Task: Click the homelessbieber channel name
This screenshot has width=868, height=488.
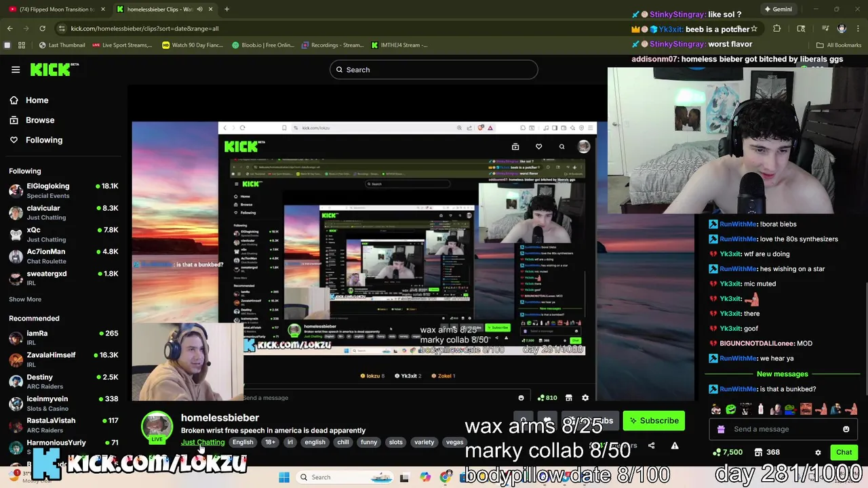Action: coord(220,418)
